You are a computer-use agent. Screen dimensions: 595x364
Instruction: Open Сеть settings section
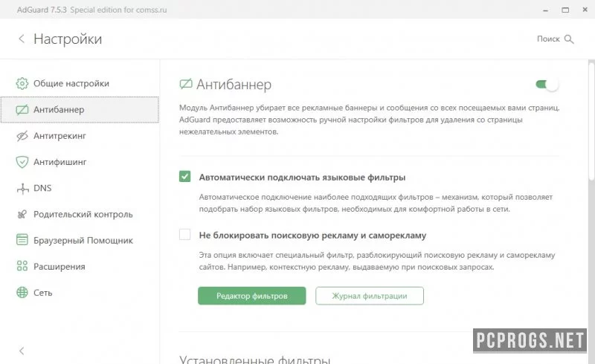(80, 293)
